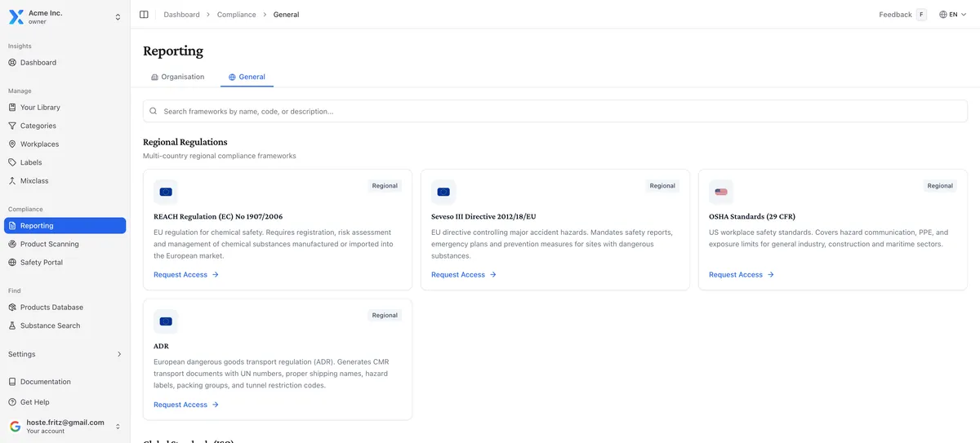Viewport: 980px width, 443px height.
Task: Click the EU flag on ADR card
Action: [166, 321]
